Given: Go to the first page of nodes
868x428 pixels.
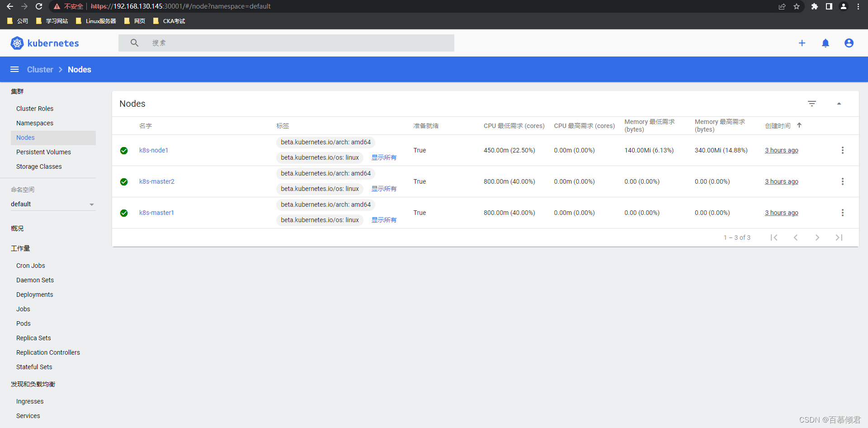Looking at the screenshot, I should [x=774, y=238].
